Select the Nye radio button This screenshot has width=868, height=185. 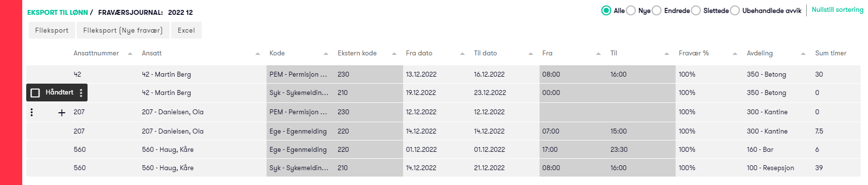[631, 10]
